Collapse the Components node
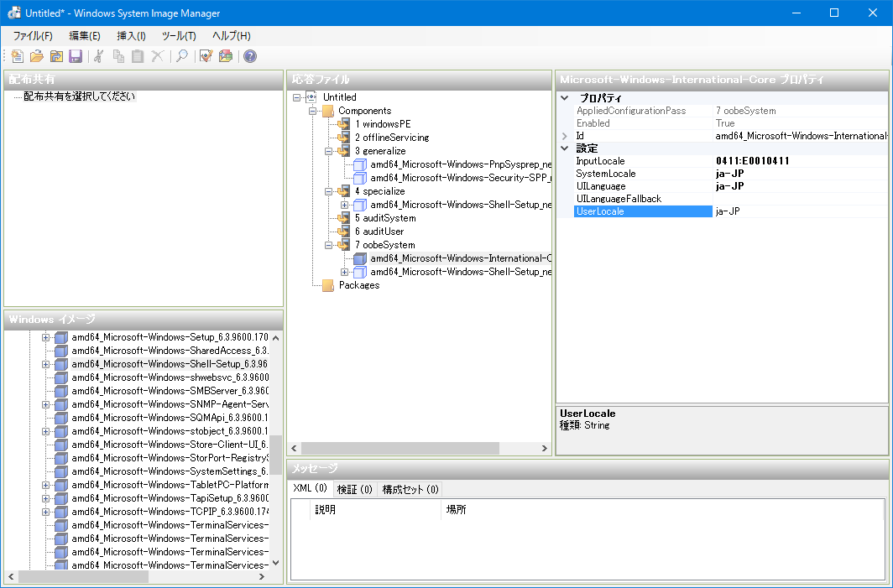This screenshot has width=893, height=588. click(313, 111)
